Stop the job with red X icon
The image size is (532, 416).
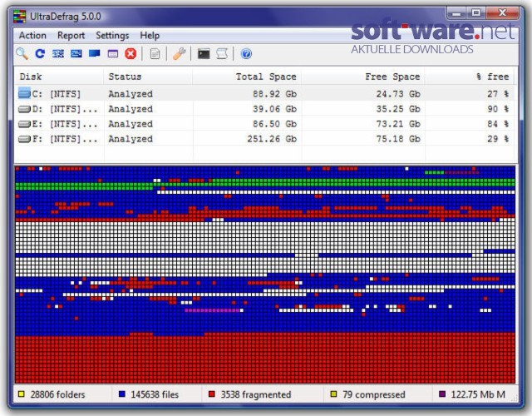131,53
